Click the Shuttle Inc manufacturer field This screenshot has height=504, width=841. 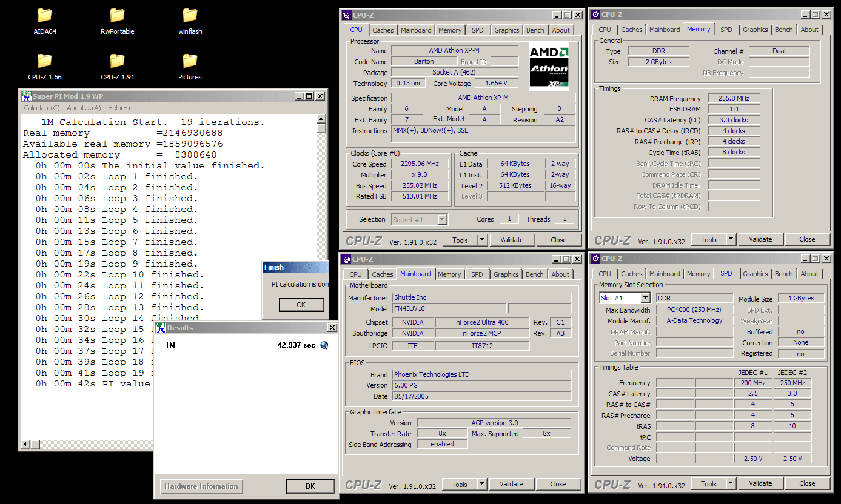click(481, 298)
